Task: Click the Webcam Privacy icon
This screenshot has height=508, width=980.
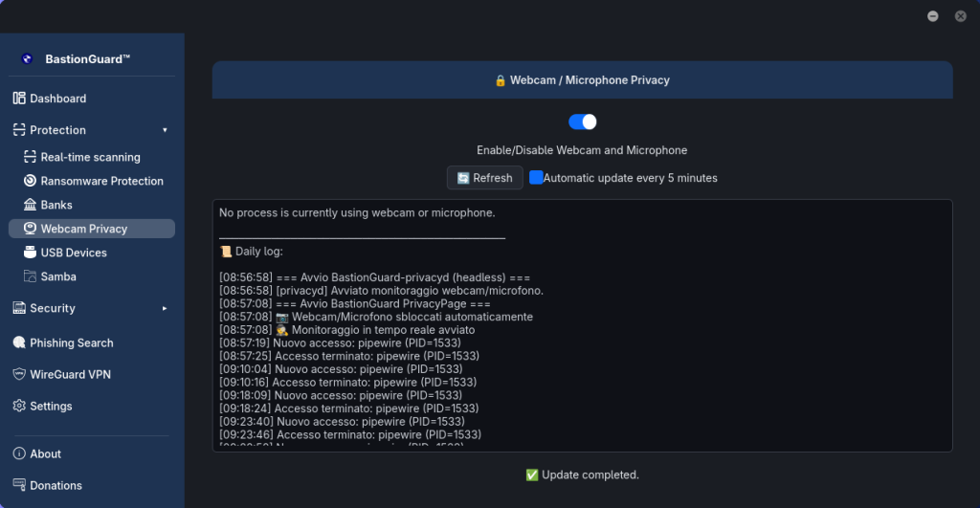Action: tap(30, 228)
